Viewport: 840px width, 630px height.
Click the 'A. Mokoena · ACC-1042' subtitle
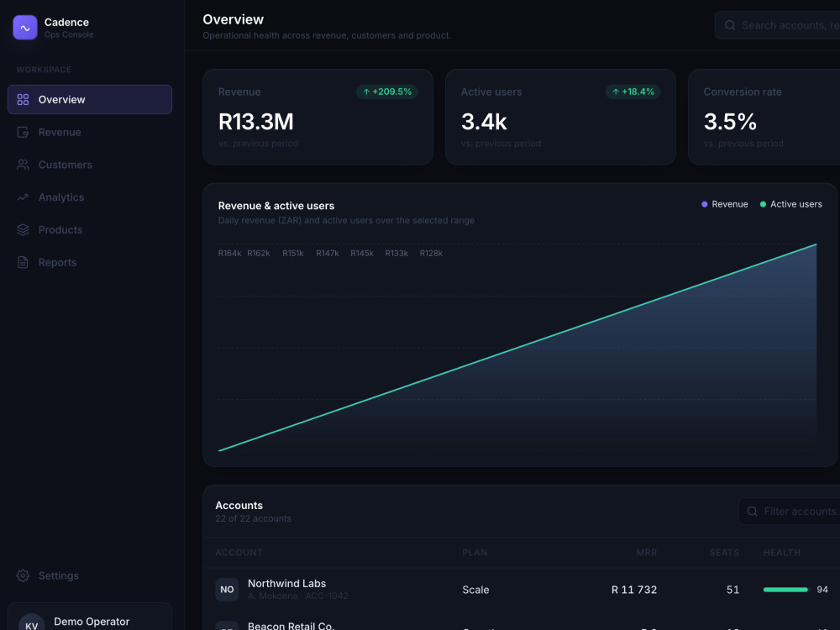(x=298, y=596)
